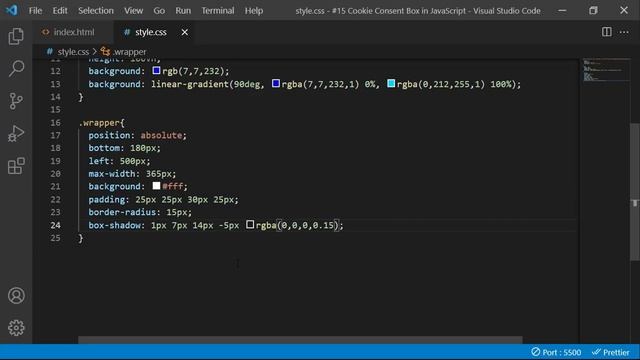Open the Explorer view in activity bar
The width and height of the screenshot is (640, 360).
pyautogui.click(x=16, y=36)
